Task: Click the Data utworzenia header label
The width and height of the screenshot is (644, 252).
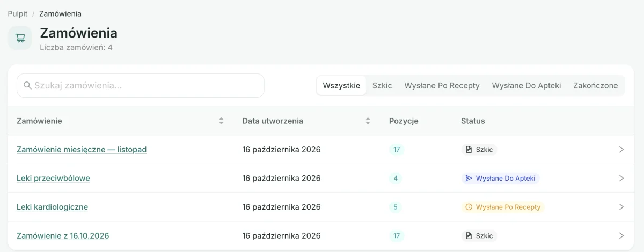Action: 273,121
